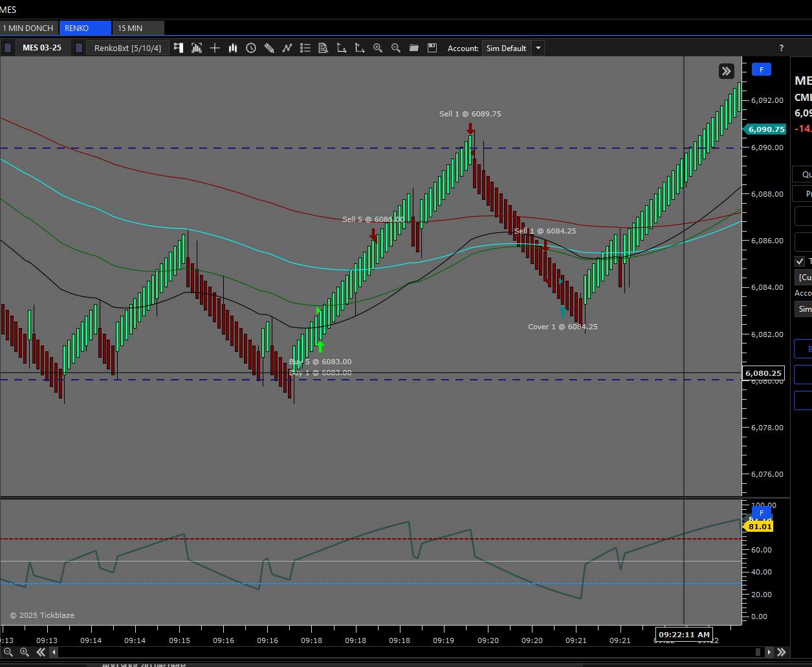Click the scrollbar left arrow

pos(54,652)
